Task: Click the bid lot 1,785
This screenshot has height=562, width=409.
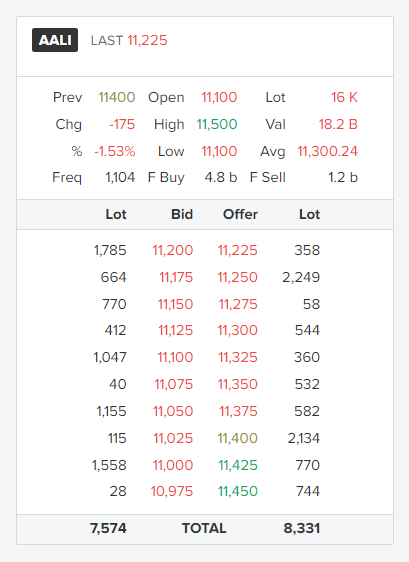Action: tap(110, 250)
